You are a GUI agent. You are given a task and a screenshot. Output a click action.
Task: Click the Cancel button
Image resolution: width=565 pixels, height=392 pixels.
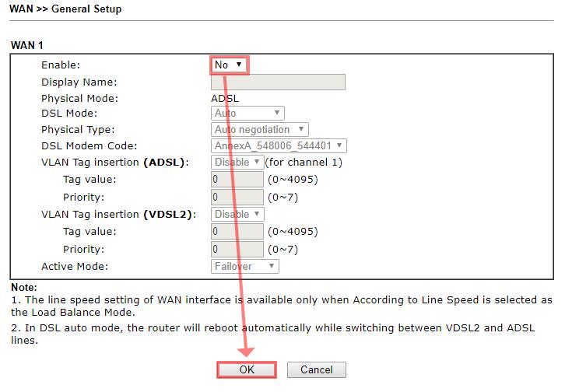[316, 370]
